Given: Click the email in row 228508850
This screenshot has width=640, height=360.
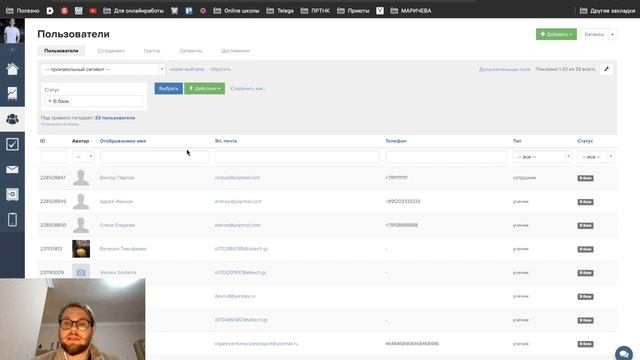Looking at the screenshot, I should pyautogui.click(x=237, y=225).
